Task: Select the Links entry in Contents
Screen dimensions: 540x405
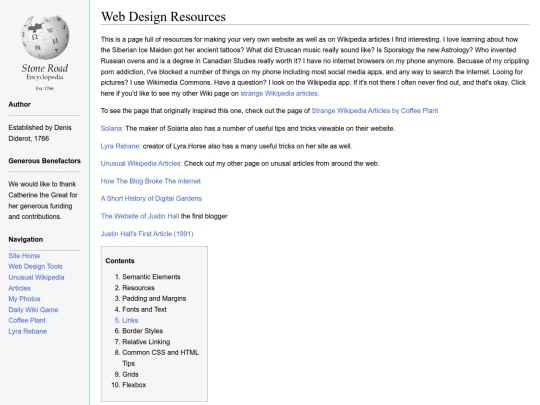Action: 130,320
